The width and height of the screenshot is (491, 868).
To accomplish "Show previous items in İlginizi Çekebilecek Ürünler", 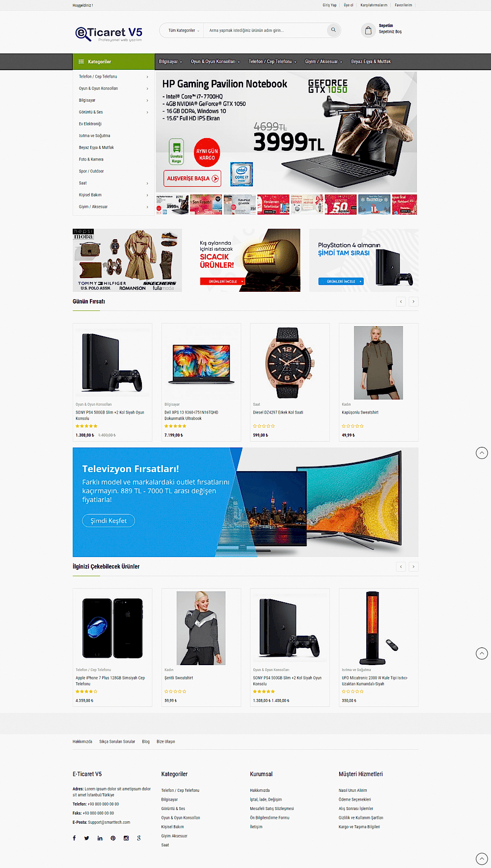I will point(401,567).
